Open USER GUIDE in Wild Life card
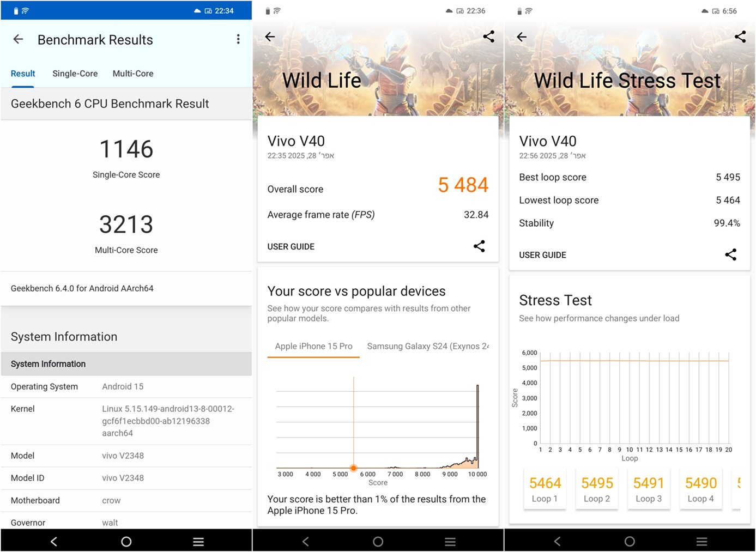This screenshot has width=756, height=552. 291,247
